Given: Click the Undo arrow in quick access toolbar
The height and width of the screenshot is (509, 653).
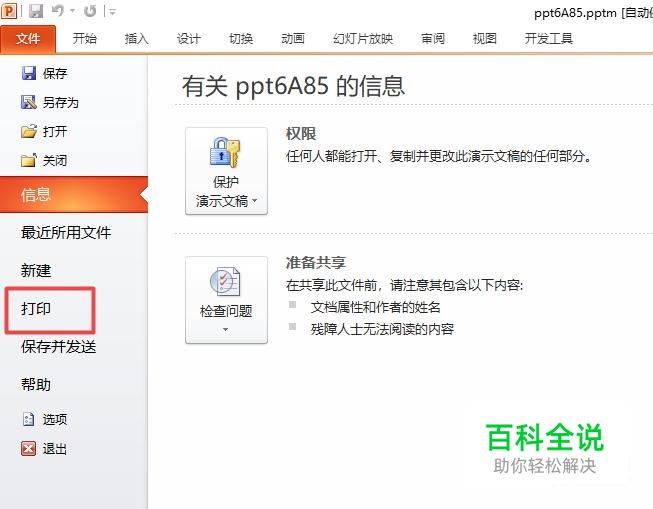Looking at the screenshot, I should pos(57,11).
